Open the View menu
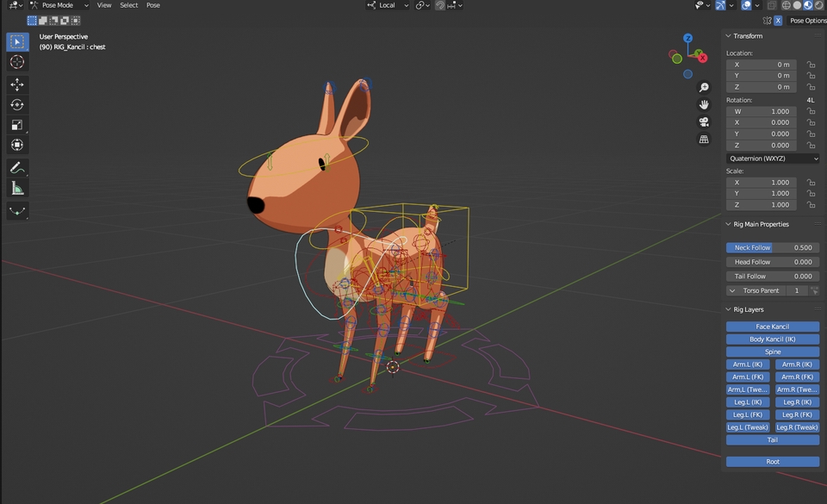Image resolution: width=827 pixels, height=504 pixels. (x=103, y=5)
